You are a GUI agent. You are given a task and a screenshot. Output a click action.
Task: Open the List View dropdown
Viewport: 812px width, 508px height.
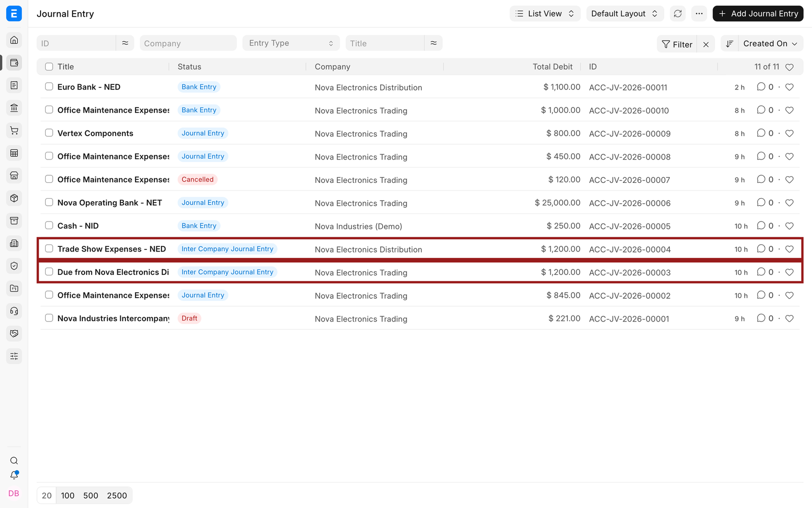point(545,14)
